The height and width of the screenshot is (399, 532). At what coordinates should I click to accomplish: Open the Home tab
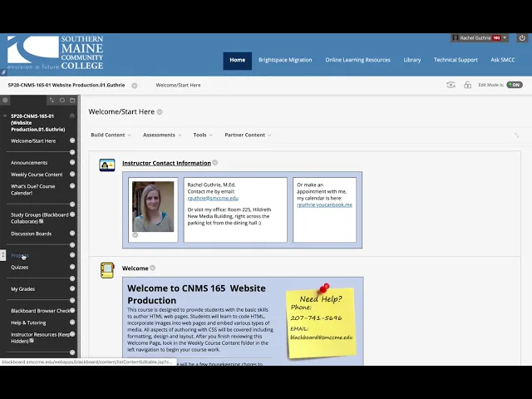(x=237, y=61)
